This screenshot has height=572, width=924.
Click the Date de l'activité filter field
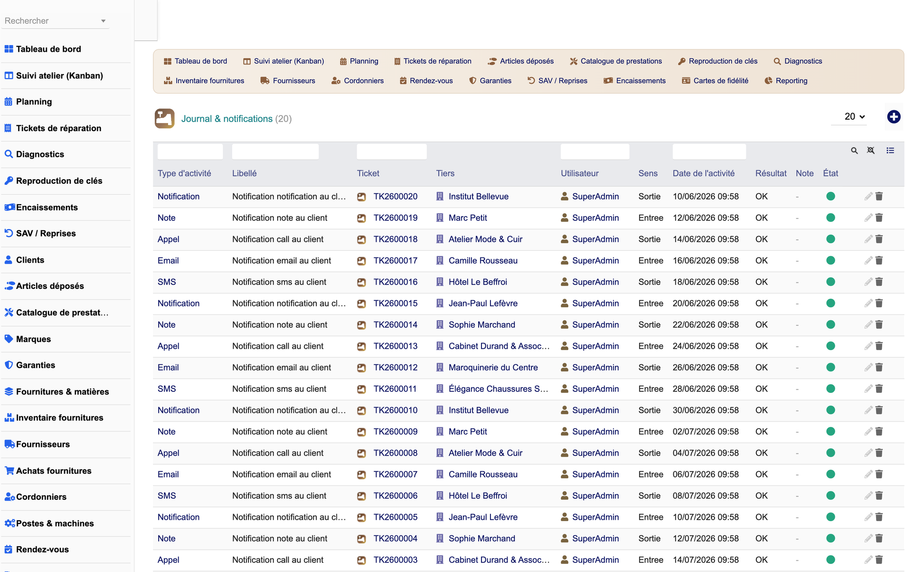(709, 152)
